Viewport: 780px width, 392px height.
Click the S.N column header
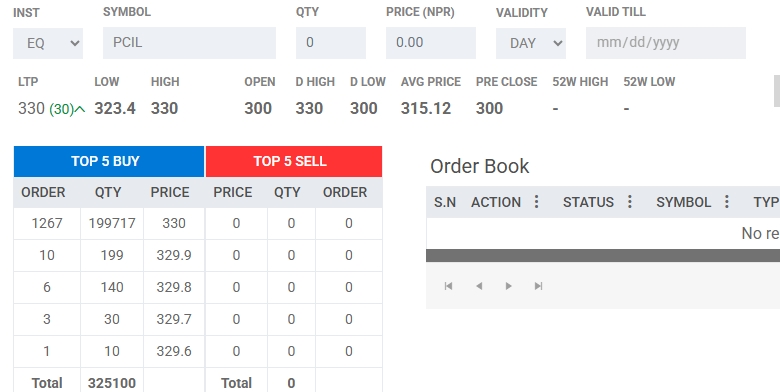click(445, 202)
